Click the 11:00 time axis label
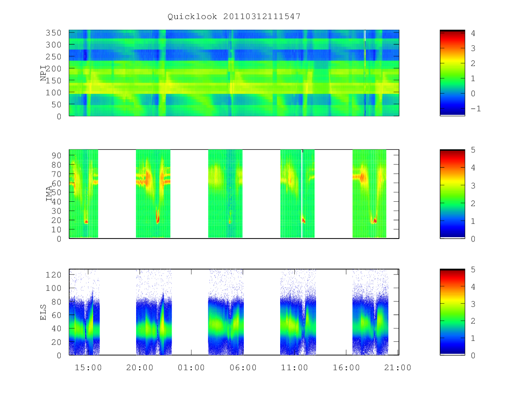The image size is (532, 399). (x=295, y=368)
